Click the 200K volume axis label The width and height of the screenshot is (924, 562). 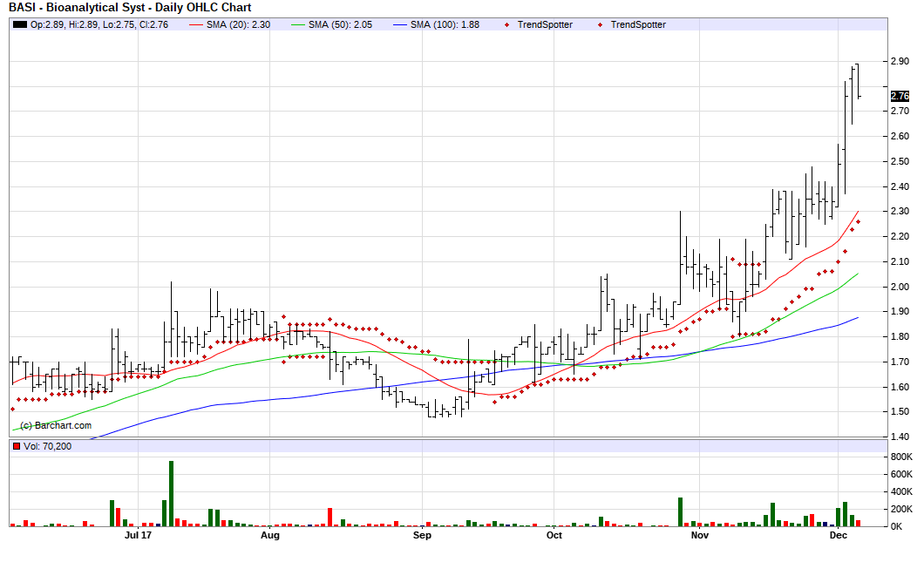coord(901,509)
